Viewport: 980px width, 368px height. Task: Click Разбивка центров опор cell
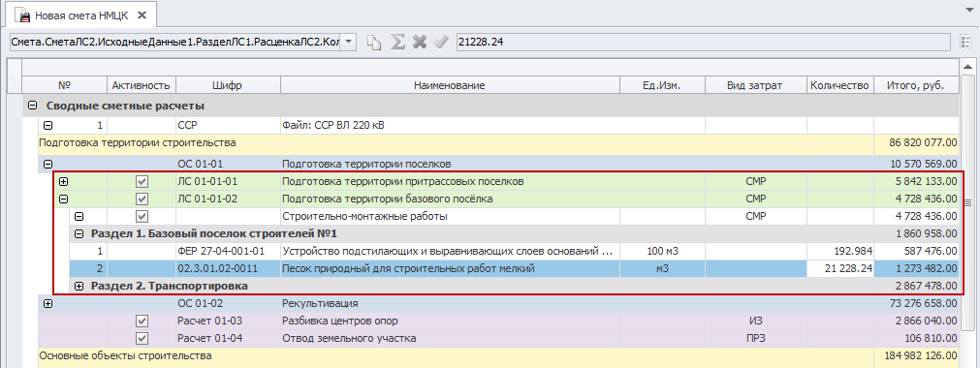[450, 322]
